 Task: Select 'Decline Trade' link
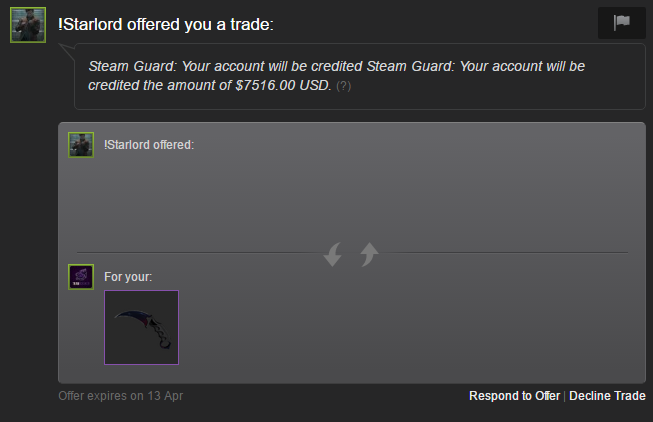(x=607, y=396)
